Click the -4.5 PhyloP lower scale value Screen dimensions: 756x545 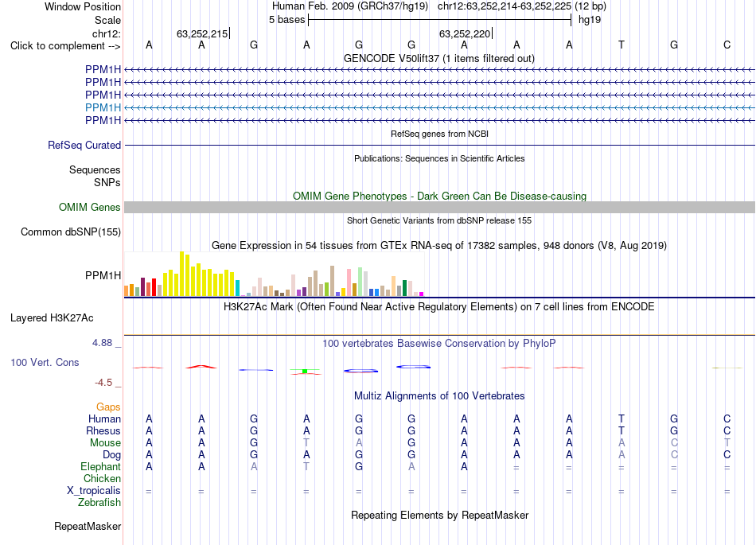(103, 383)
